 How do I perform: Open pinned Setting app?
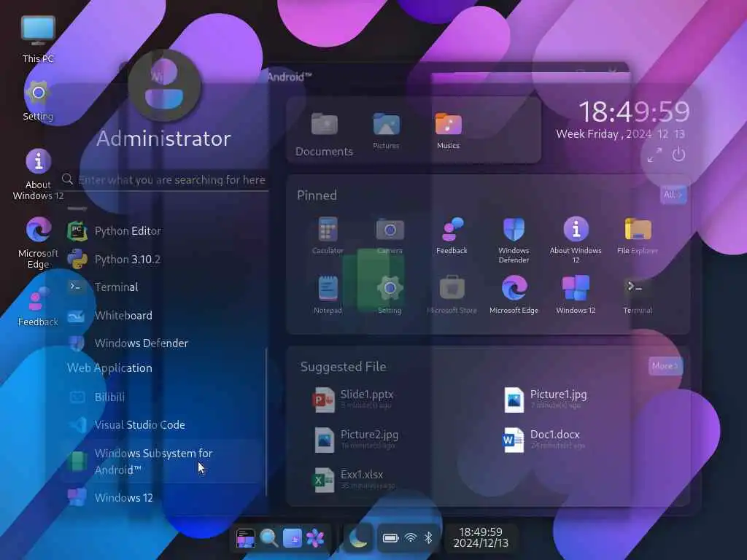click(390, 295)
